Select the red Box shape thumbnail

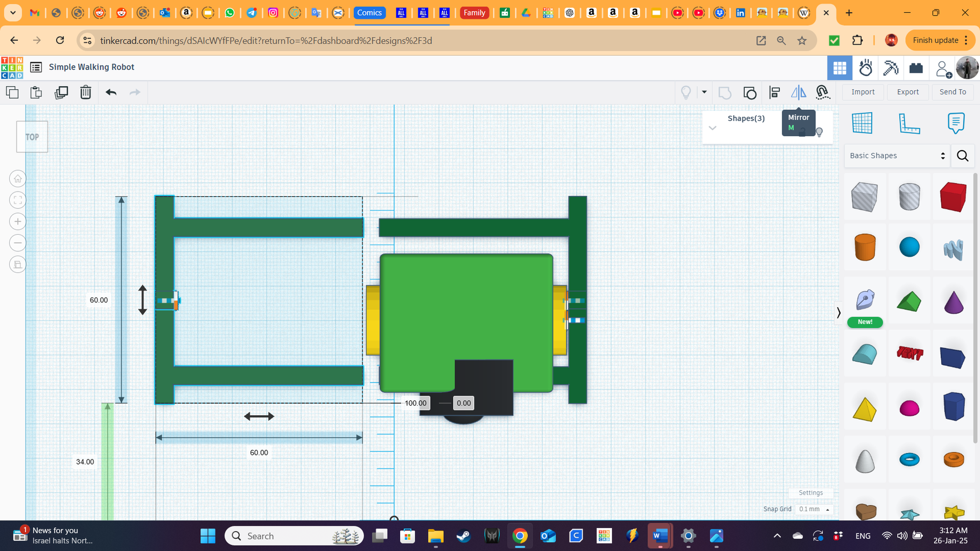pyautogui.click(x=952, y=197)
